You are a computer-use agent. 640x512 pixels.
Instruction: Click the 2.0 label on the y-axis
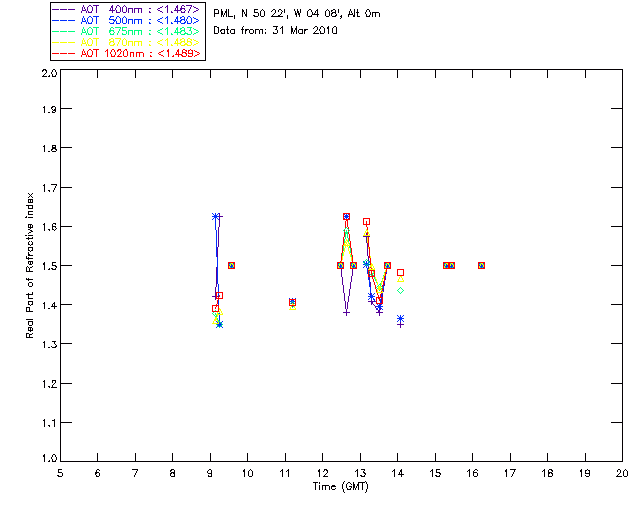click(x=49, y=73)
